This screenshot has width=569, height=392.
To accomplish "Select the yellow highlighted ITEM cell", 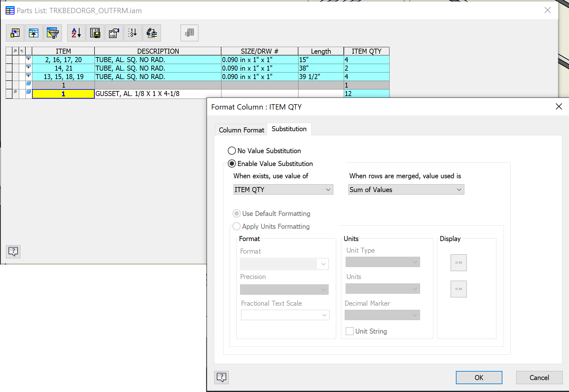I will point(63,93).
